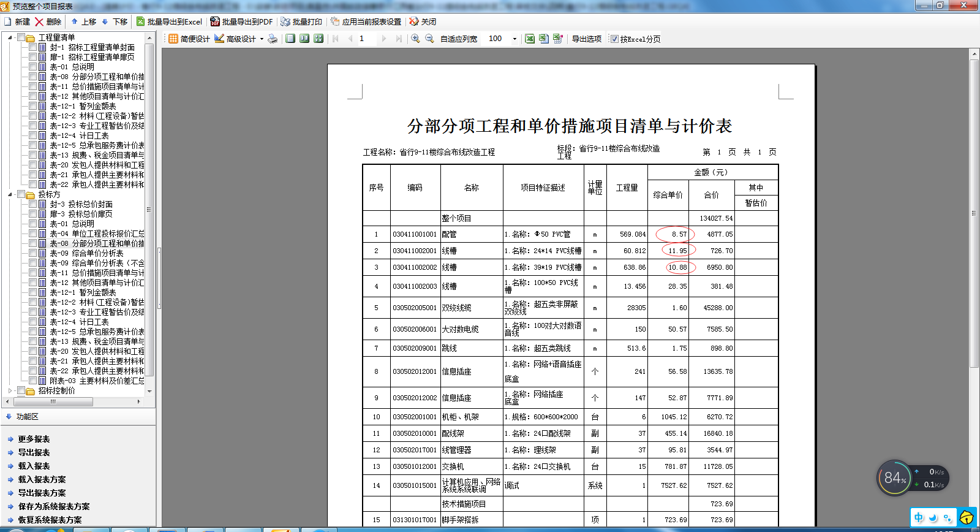Viewport: 980px width, 532px height.
Task: Open the dropdown arrow beside 高级设计
Action: [x=262, y=39]
